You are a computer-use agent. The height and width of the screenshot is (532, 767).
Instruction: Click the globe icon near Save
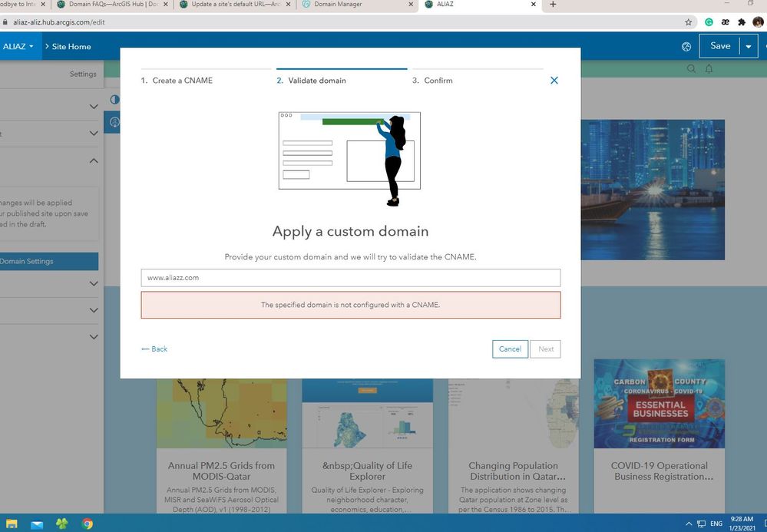(686, 47)
